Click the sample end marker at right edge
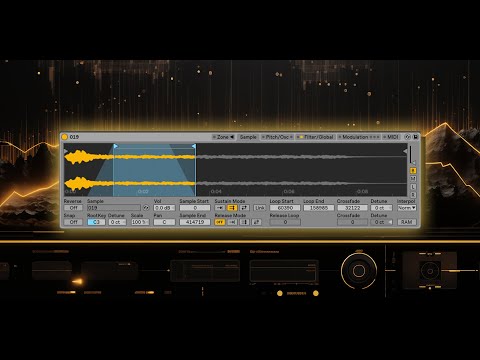The image size is (480, 360). tap(405, 151)
